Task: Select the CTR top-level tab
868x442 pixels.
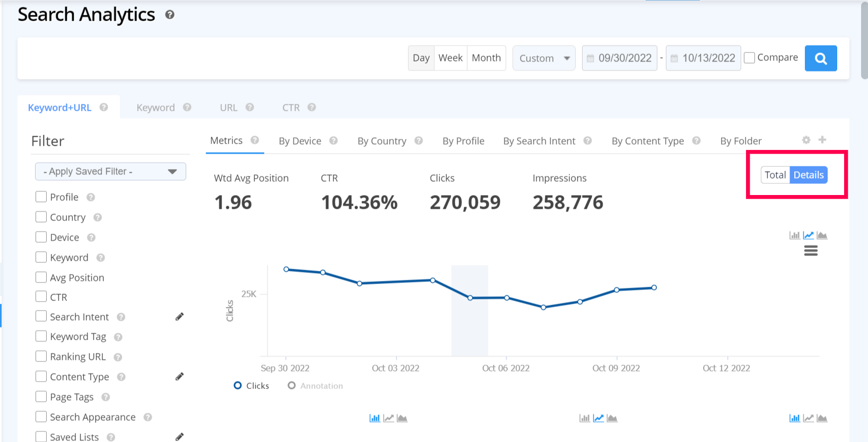Action: 291,108
